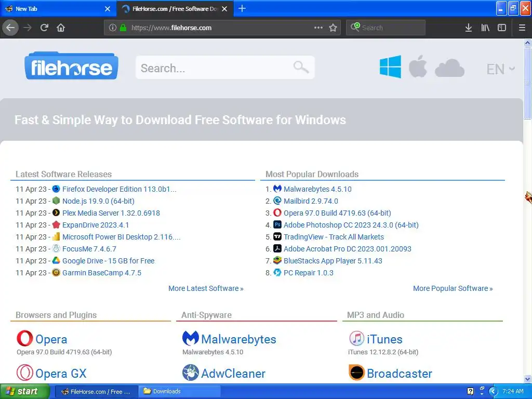
Task: Click the Firefox back arrow button
Action: [10, 28]
